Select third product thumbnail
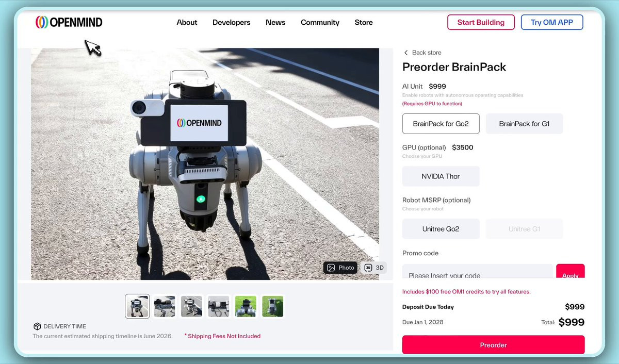 pos(191,306)
